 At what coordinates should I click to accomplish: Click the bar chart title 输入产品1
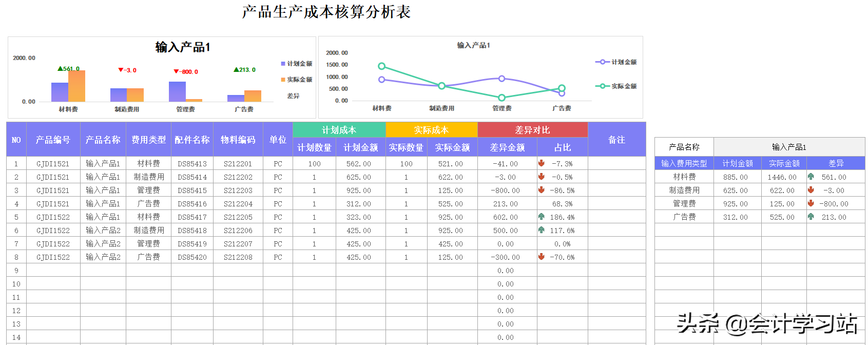click(x=183, y=47)
